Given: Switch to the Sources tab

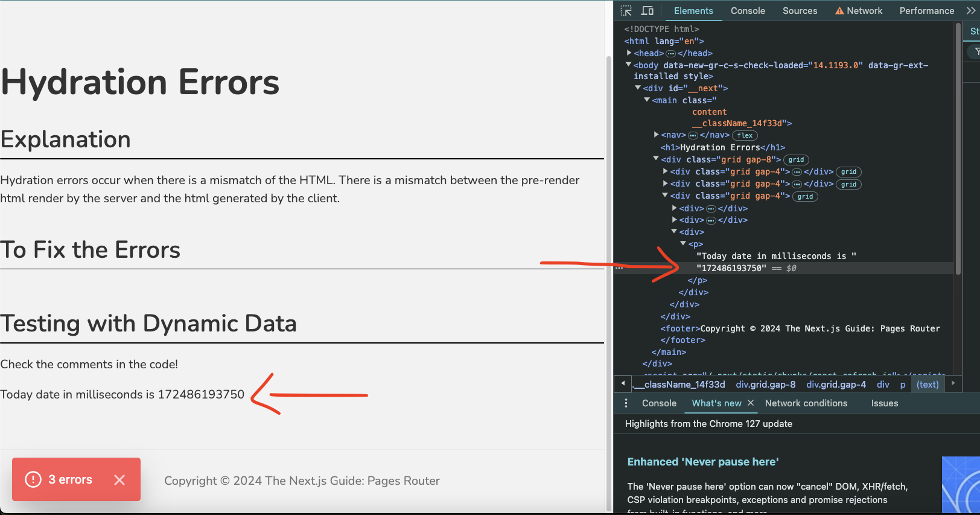Looking at the screenshot, I should (800, 11).
